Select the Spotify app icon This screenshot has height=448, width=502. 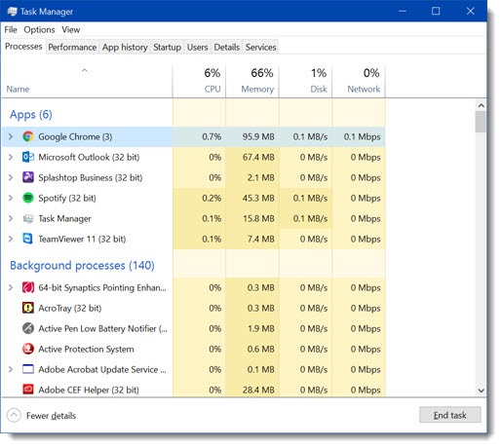tap(28, 198)
